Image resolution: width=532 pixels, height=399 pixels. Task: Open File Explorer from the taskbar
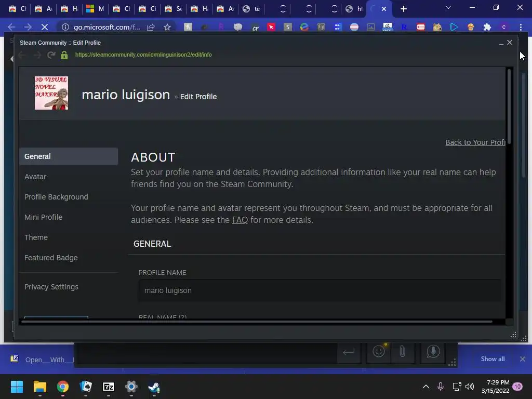point(39,387)
